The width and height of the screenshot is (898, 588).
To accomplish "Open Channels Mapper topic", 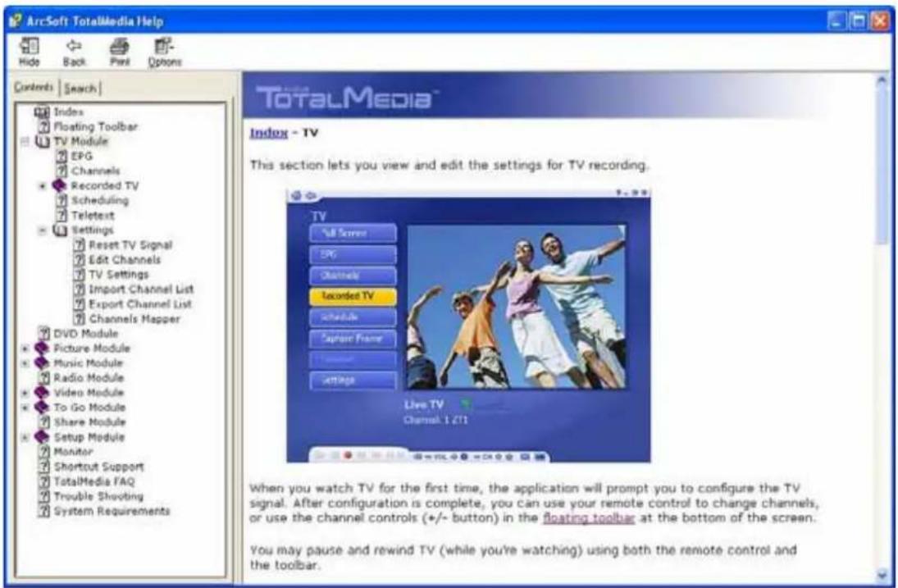I will [134, 319].
